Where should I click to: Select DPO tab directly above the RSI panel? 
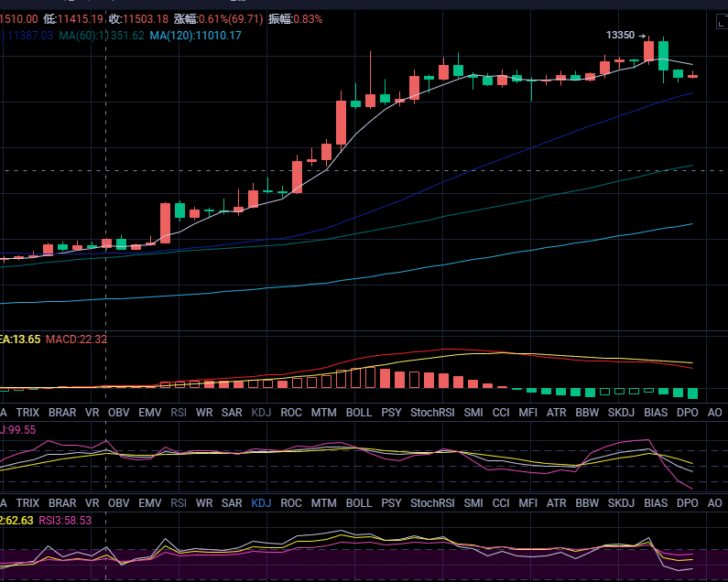click(x=688, y=502)
